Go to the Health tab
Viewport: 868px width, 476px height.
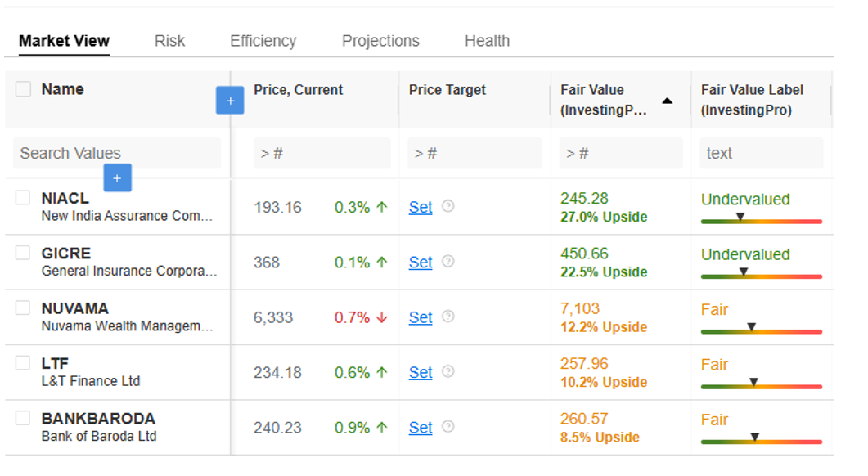point(487,41)
